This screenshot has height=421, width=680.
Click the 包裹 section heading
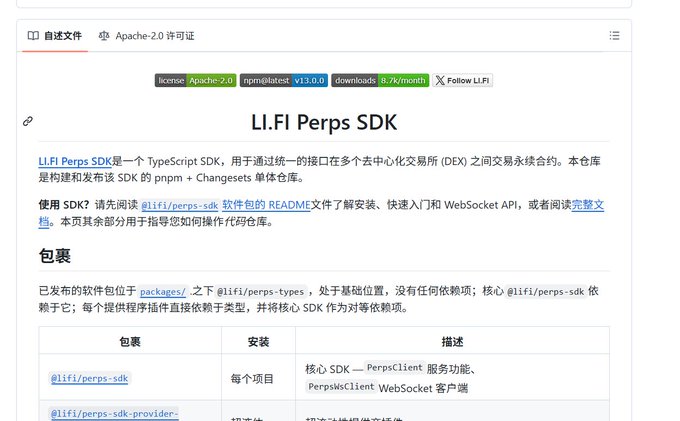coord(55,256)
